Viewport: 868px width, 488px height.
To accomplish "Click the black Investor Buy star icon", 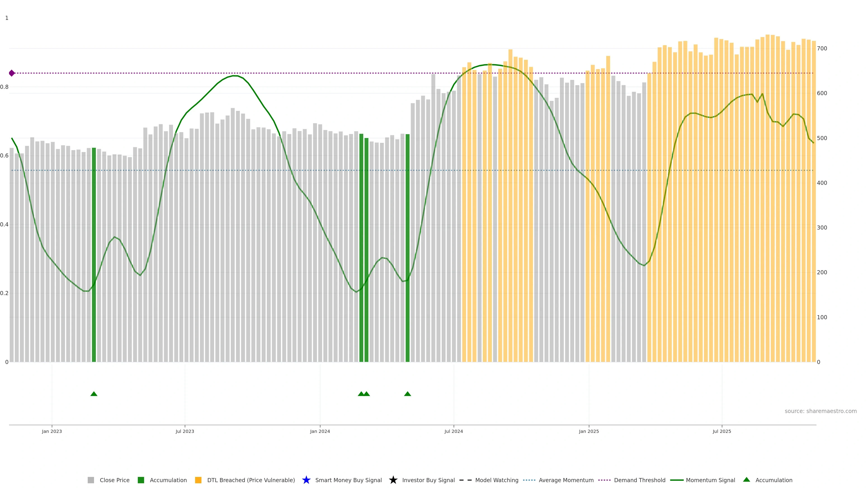I will pyautogui.click(x=393, y=480).
